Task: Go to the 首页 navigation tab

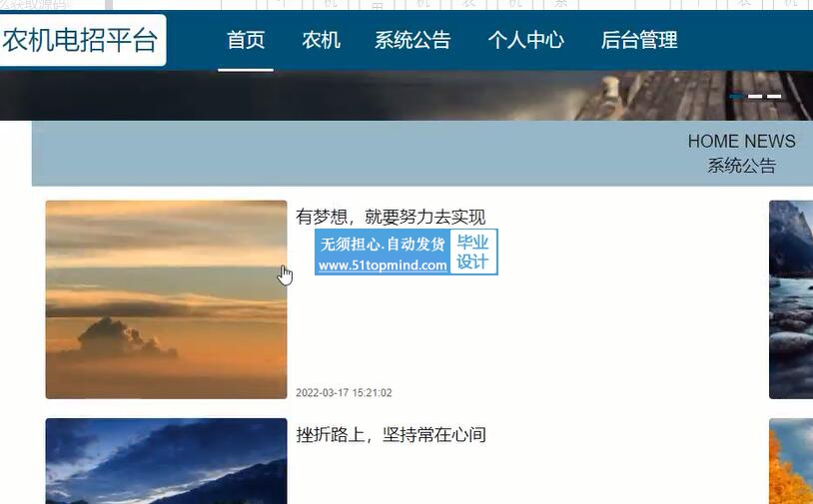Action: click(x=246, y=40)
